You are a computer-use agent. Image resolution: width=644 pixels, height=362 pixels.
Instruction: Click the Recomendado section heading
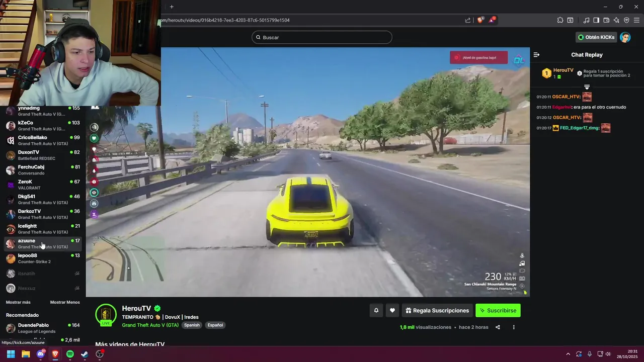[22, 315]
